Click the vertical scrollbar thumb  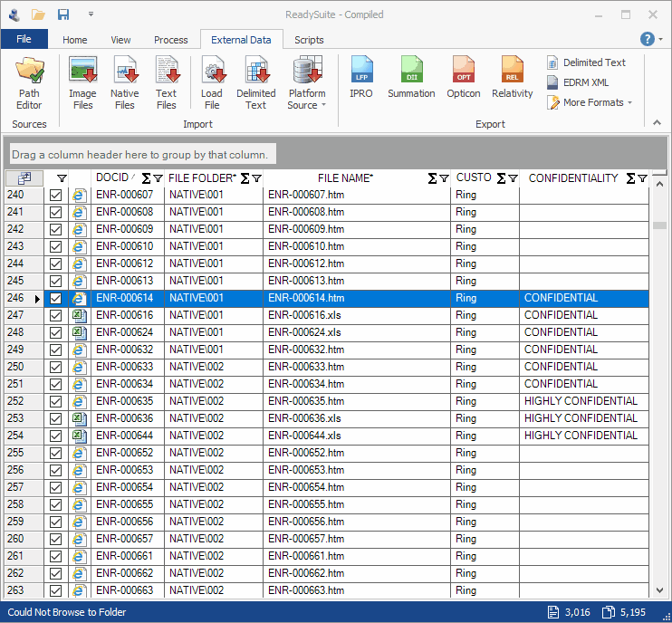659,225
